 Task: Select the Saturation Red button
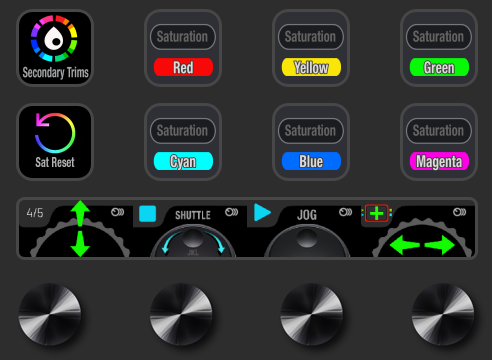click(x=183, y=48)
